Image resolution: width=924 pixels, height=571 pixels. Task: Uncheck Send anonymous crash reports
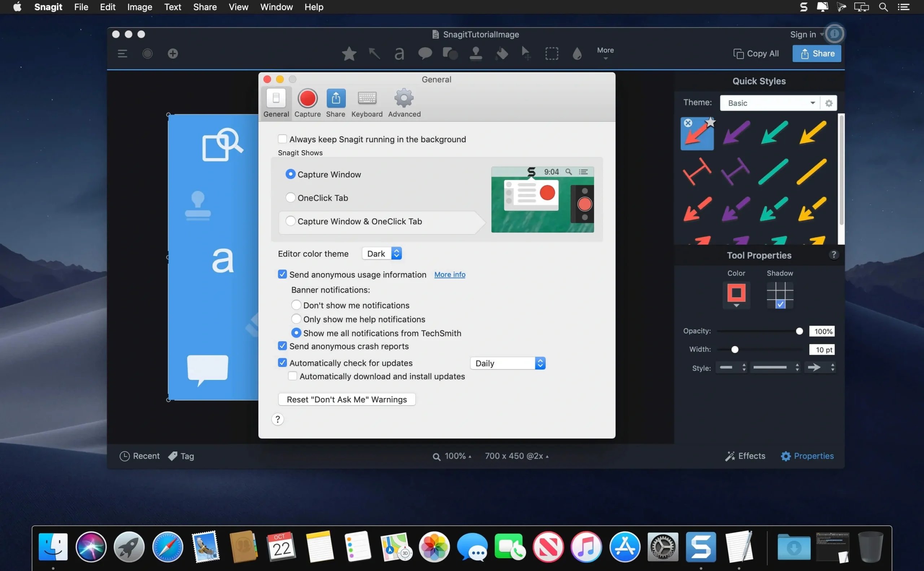coord(282,346)
